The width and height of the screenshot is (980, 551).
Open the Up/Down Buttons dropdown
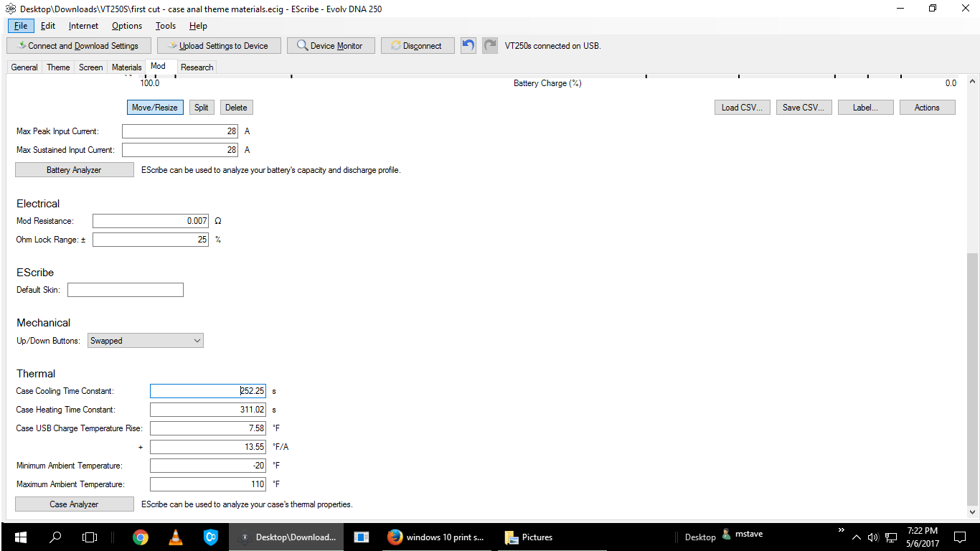146,341
